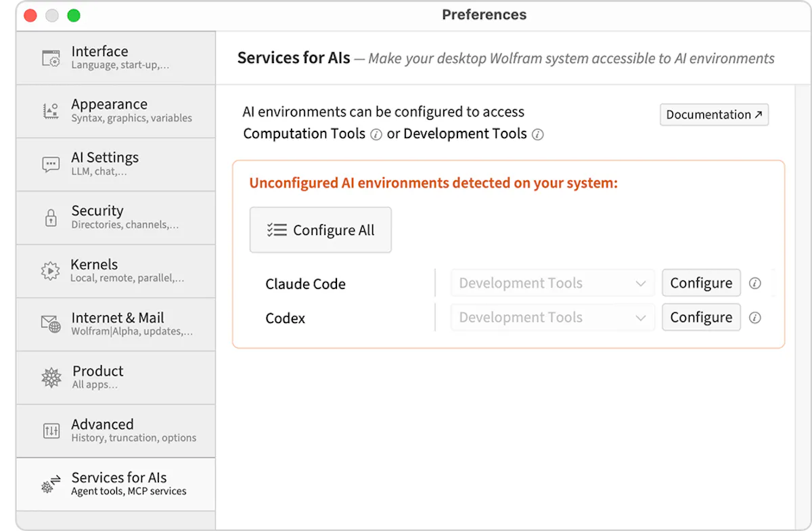Click the checklist icon on Configure All
The height and width of the screenshot is (531, 812).
pyautogui.click(x=277, y=230)
